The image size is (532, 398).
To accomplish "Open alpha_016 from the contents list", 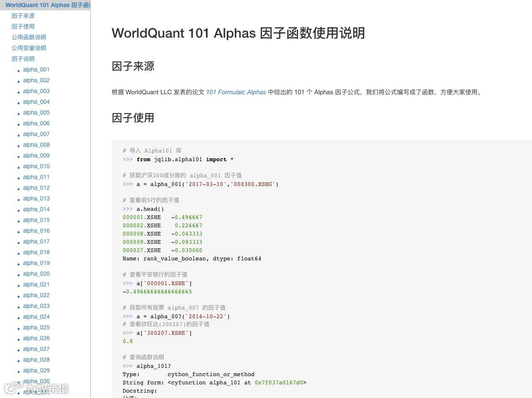I will coord(36,231).
